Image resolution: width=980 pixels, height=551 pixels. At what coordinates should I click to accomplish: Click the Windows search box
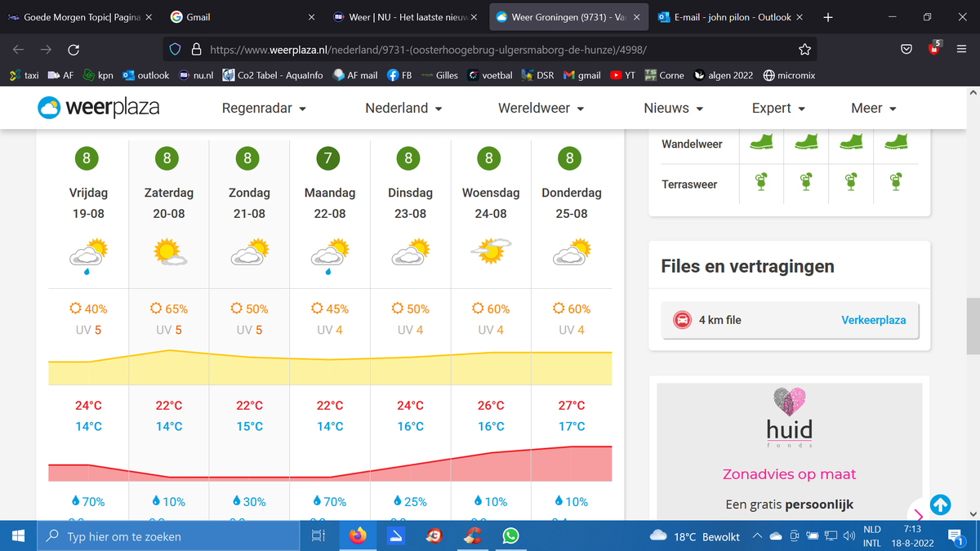coord(169,536)
